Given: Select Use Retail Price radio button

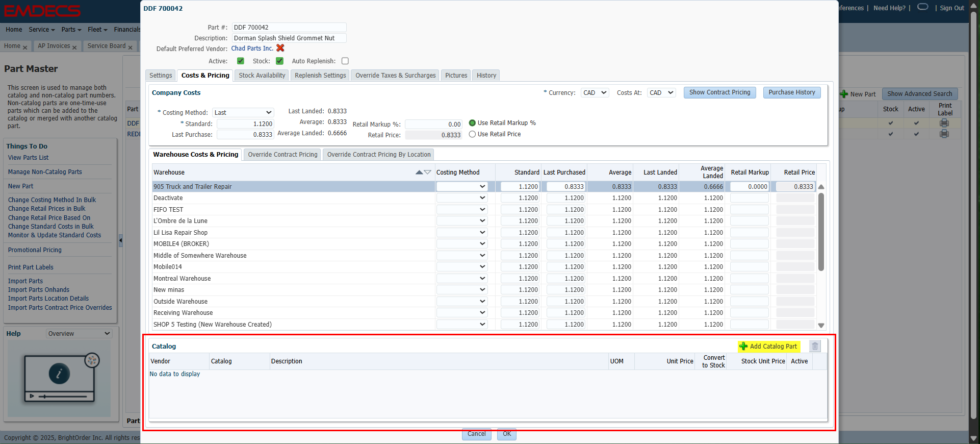Looking at the screenshot, I should click(x=472, y=134).
